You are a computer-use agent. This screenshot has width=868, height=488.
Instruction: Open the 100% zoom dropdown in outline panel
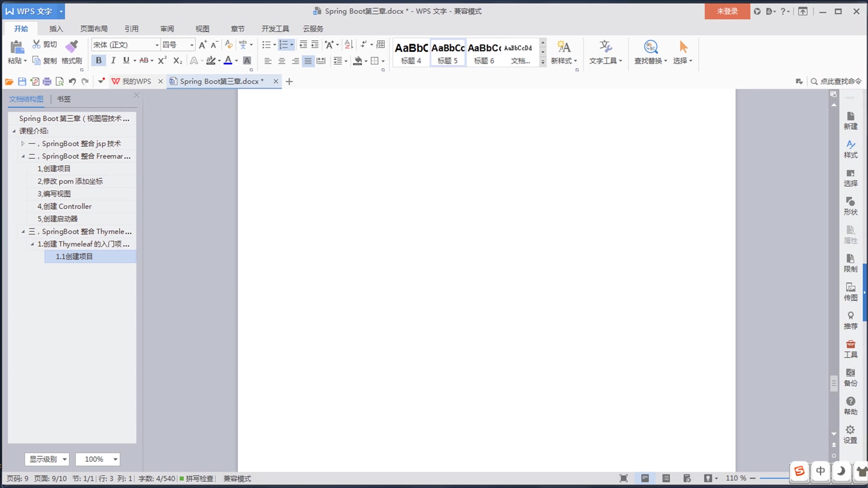98,459
